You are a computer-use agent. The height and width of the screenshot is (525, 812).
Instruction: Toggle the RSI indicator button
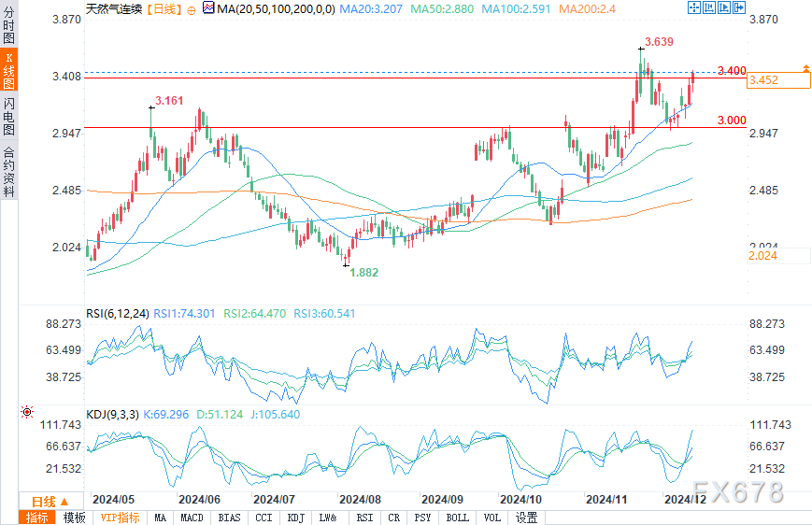[x=363, y=518]
